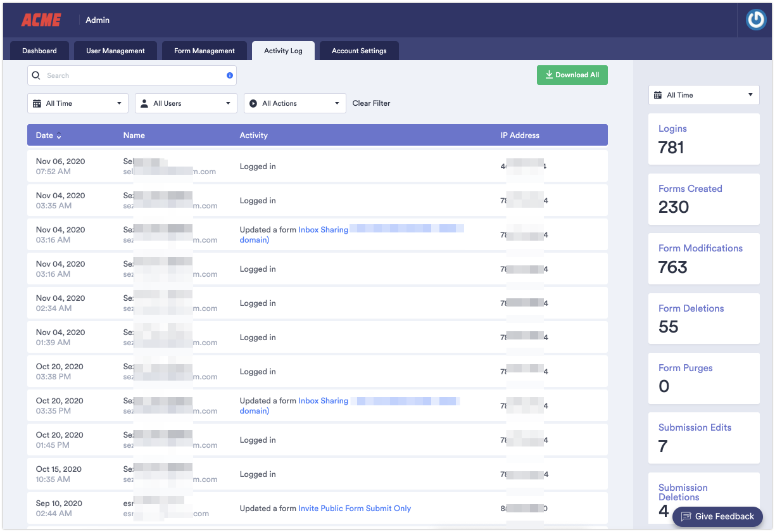Click the user icon in All Users filter
The width and height of the screenshot is (775, 532).
pyautogui.click(x=144, y=103)
